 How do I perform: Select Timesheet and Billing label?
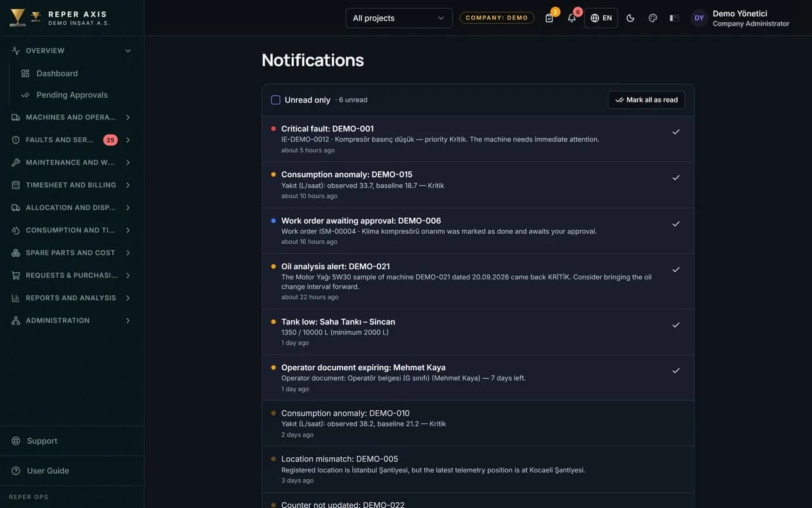click(71, 185)
